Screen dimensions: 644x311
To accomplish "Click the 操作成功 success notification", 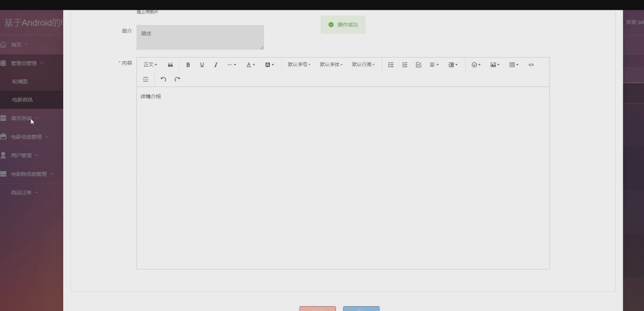I will click(343, 25).
